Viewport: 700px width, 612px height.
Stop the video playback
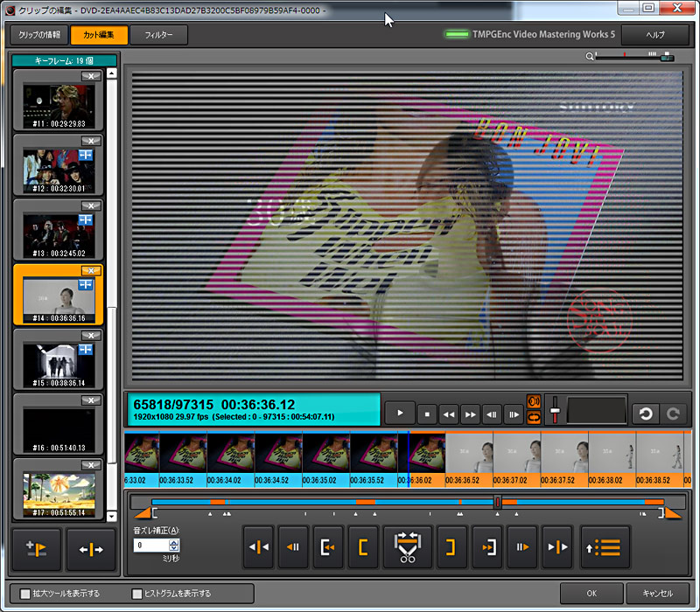pyautogui.click(x=427, y=414)
